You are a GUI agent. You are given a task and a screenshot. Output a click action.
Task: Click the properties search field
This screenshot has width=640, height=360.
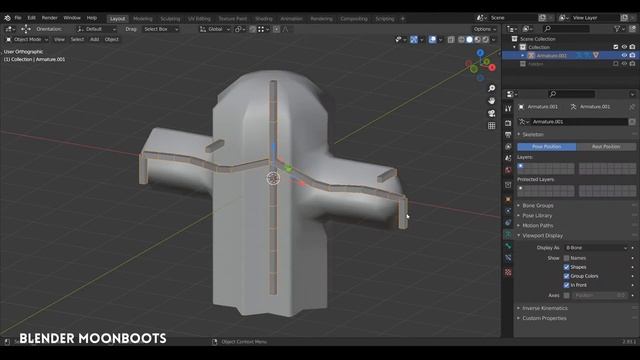[x=571, y=94]
